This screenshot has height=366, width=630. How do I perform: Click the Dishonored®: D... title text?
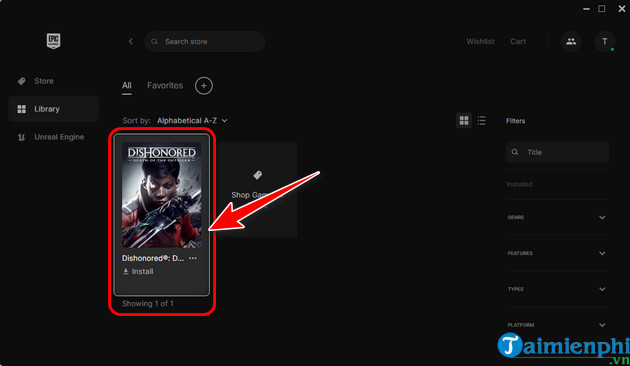coord(153,258)
